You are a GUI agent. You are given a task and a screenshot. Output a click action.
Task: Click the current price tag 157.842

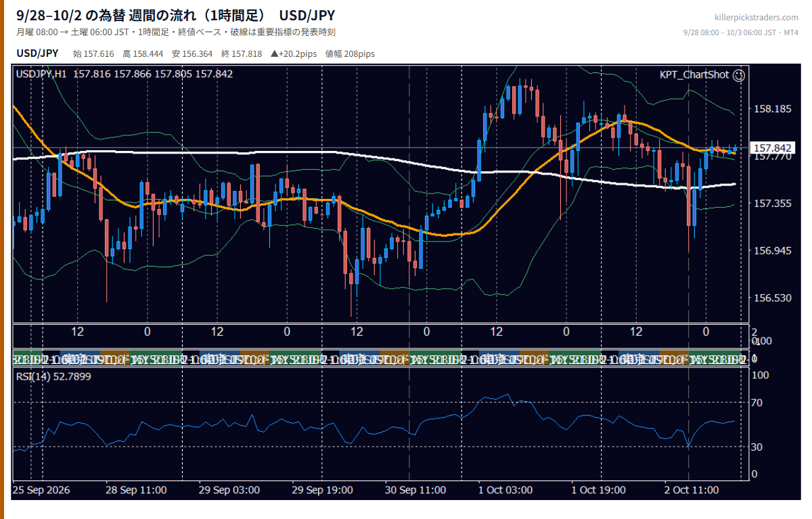click(x=772, y=148)
